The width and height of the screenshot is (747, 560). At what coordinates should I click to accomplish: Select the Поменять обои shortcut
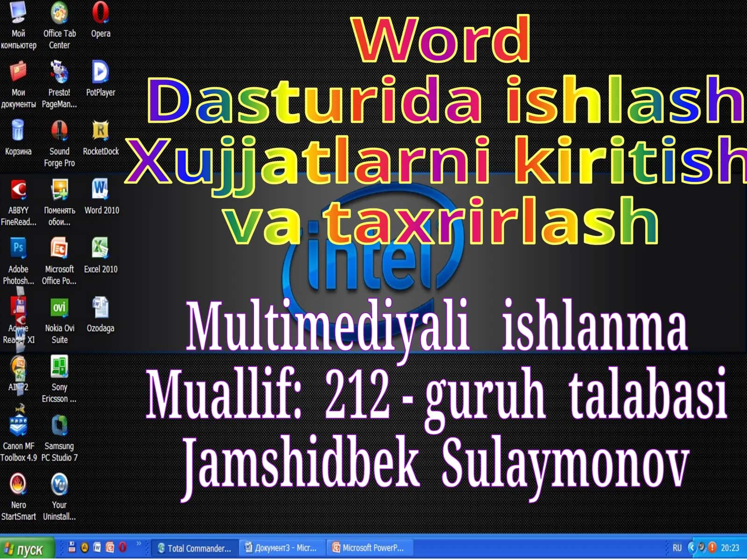pos(59,202)
